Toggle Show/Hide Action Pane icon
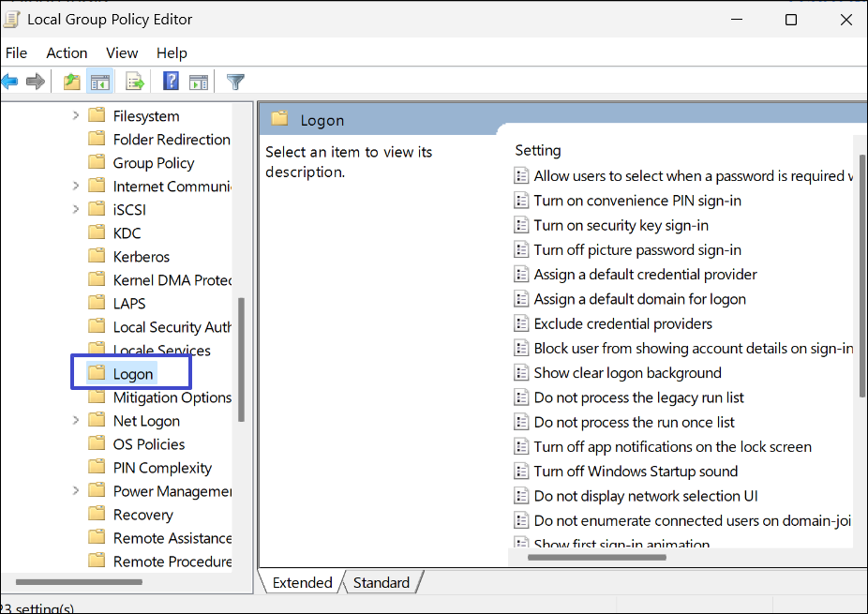This screenshot has width=868, height=614. (x=198, y=82)
